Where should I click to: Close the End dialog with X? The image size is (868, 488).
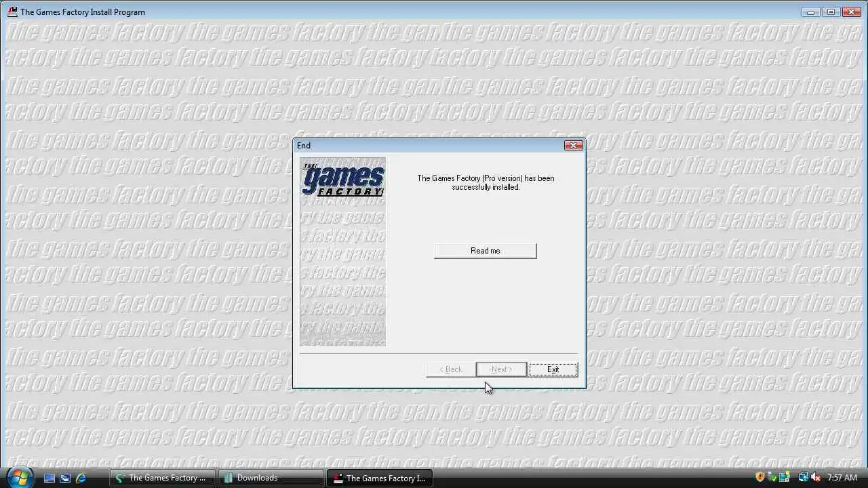[573, 145]
